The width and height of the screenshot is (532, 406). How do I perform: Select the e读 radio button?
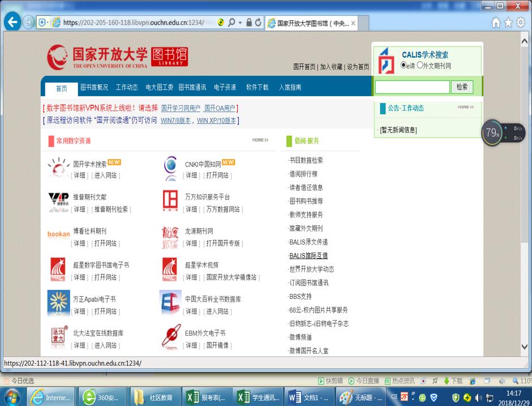point(403,65)
